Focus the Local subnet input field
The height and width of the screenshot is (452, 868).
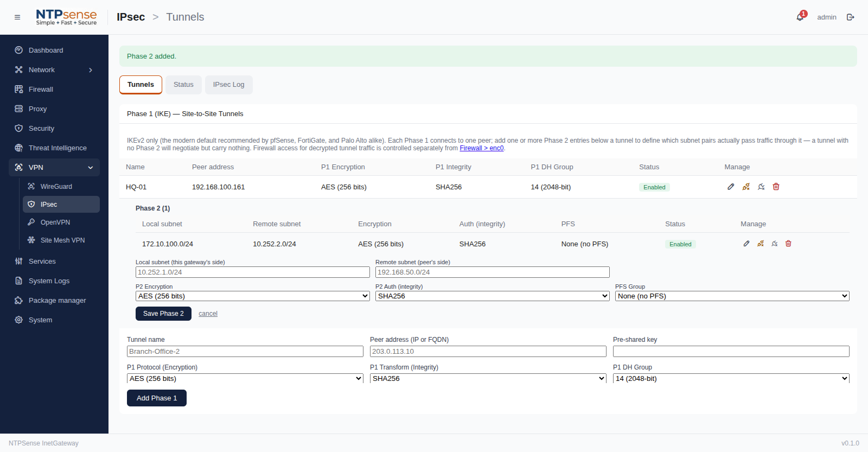tap(253, 272)
